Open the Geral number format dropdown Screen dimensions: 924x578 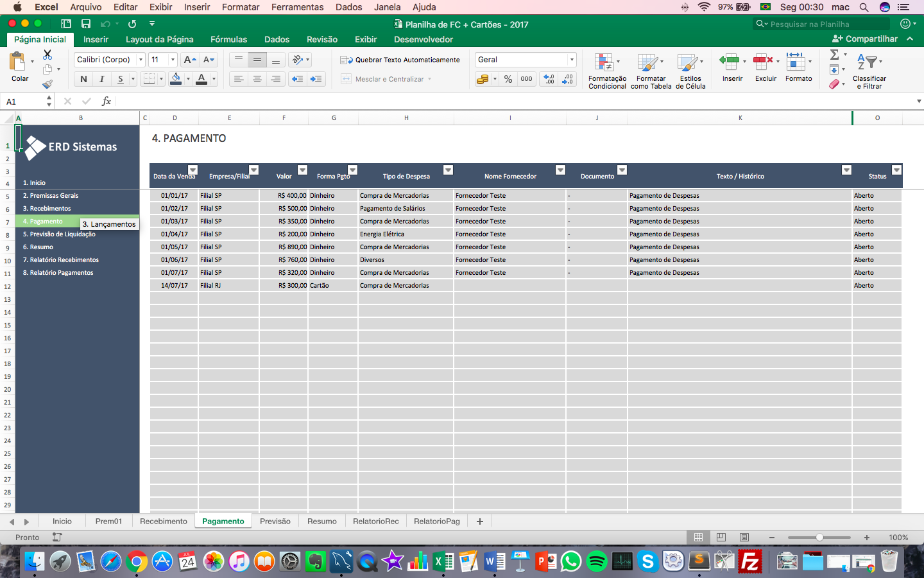tap(571, 60)
